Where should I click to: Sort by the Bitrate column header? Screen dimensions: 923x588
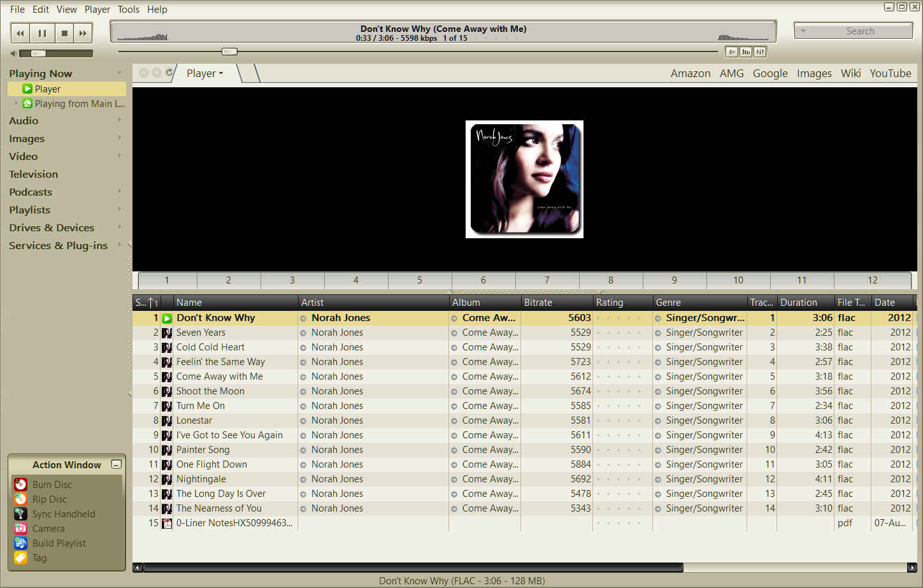pos(557,303)
